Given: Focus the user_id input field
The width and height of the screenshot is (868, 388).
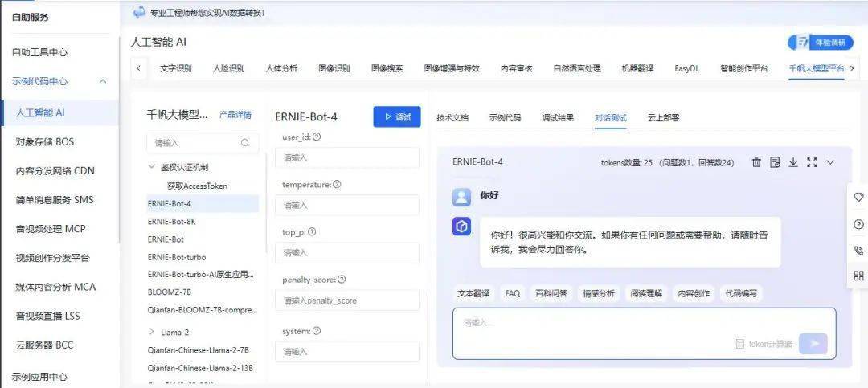Looking at the screenshot, I should (347, 157).
